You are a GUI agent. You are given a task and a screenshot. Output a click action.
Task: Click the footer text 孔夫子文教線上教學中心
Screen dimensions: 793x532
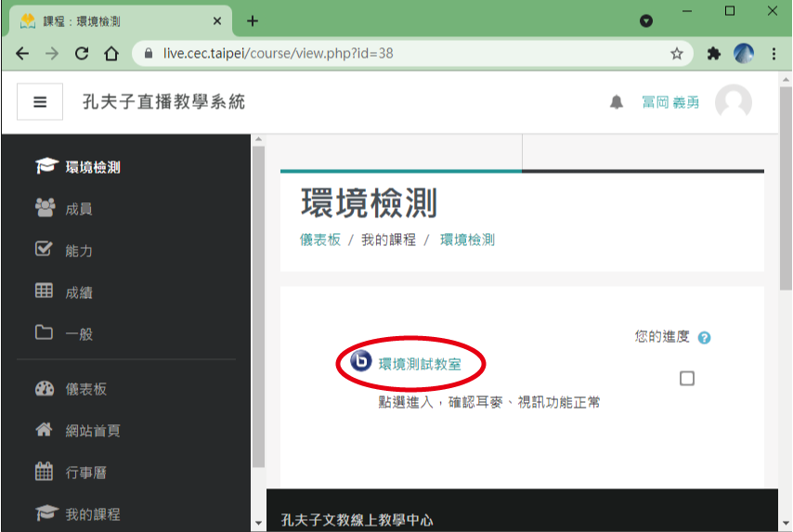pyautogui.click(x=357, y=520)
